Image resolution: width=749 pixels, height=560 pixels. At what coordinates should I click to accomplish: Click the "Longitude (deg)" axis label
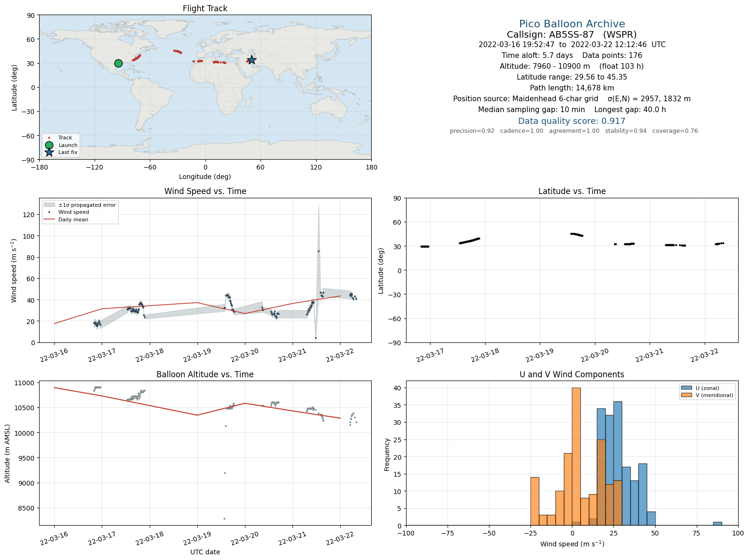(x=205, y=177)
